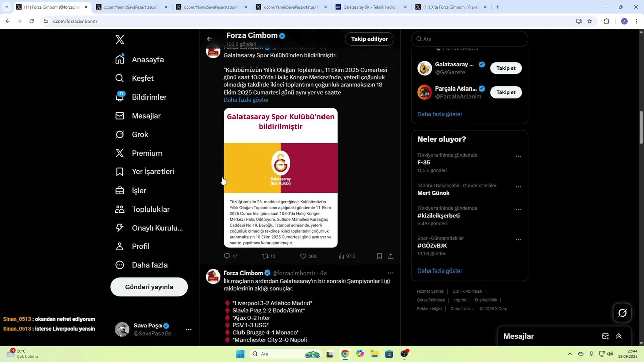The image size is (644, 362).
Task: Click the X logo in sidebar
Action: pyautogui.click(x=120, y=40)
